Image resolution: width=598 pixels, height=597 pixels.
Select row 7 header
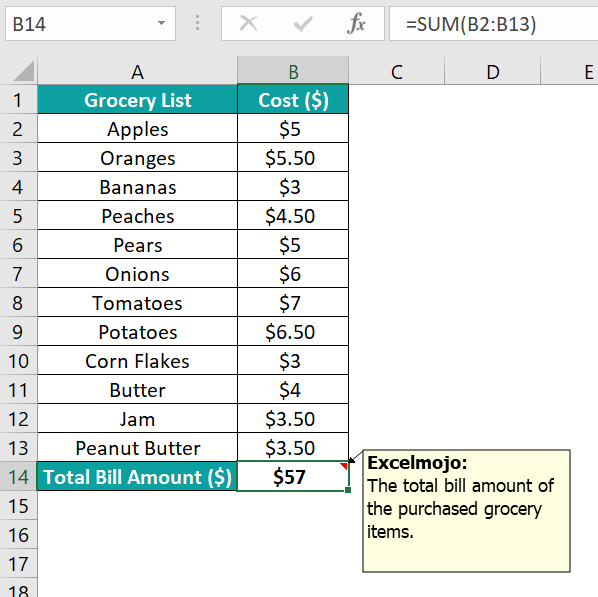18,274
